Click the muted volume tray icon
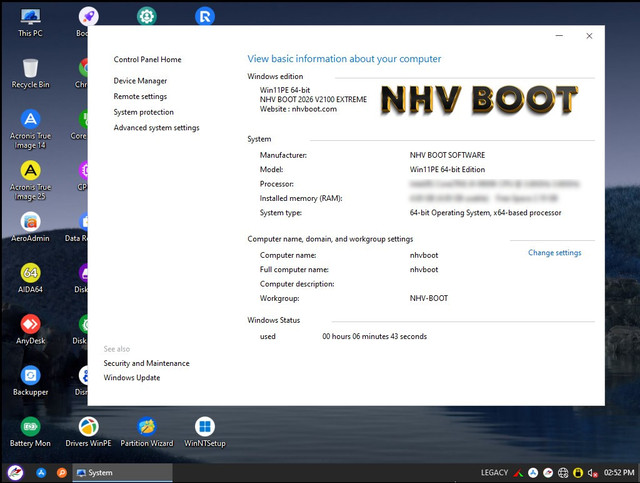 pyautogui.click(x=593, y=473)
